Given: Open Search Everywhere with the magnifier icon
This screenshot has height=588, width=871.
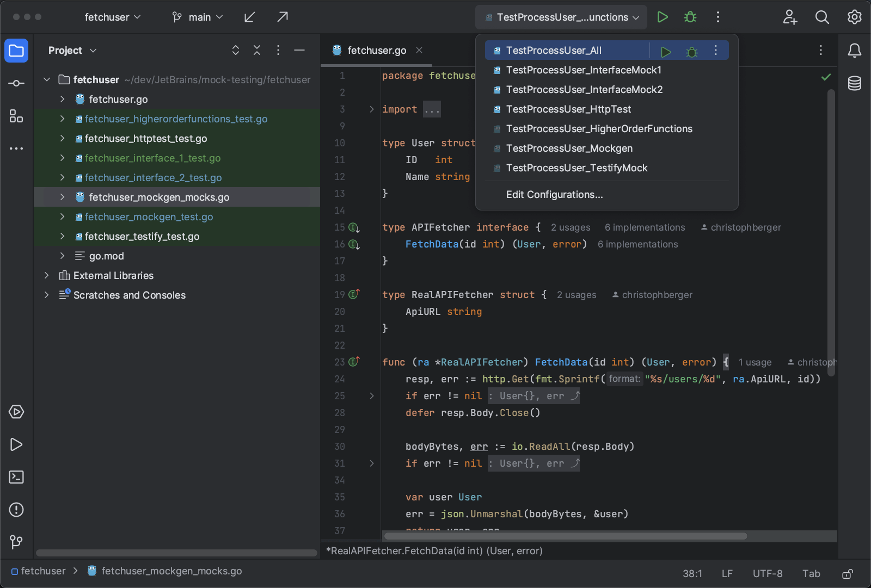Looking at the screenshot, I should [822, 17].
